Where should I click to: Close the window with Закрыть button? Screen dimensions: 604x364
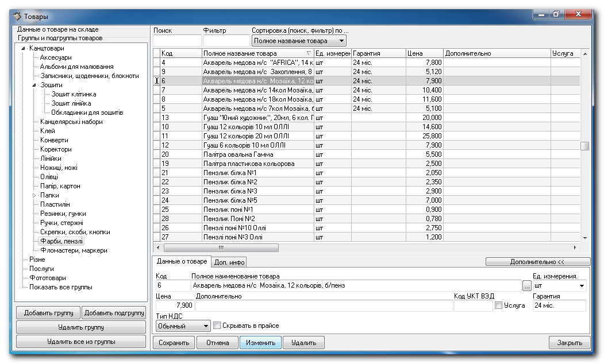tap(570, 342)
